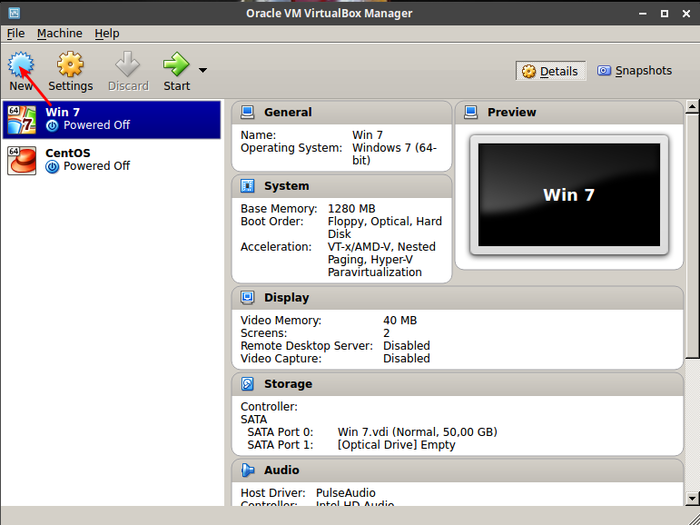The image size is (700, 525).
Task: Click the Acceleration VT-x/AMD-V value
Action: click(x=382, y=259)
